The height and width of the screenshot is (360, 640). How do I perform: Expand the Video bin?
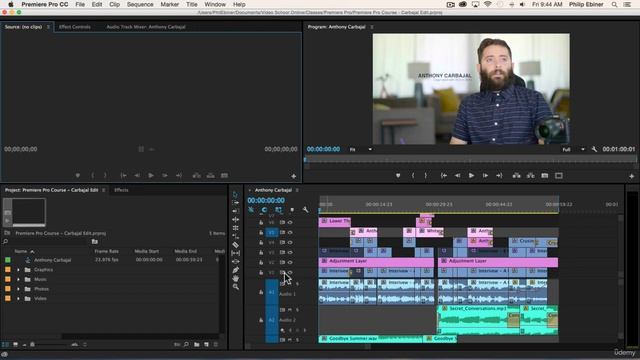coord(18,299)
